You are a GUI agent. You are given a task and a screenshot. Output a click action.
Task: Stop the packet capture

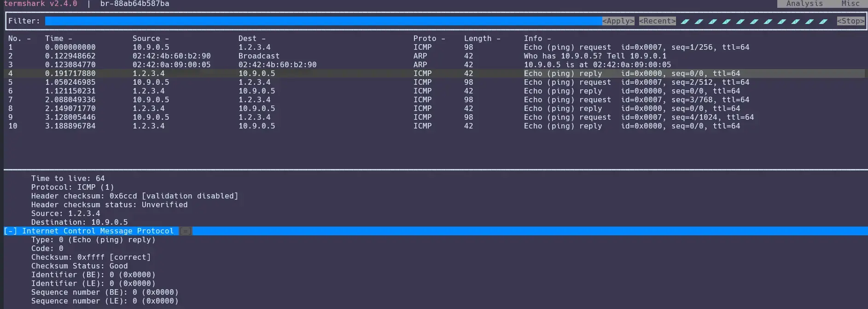point(851,21)
